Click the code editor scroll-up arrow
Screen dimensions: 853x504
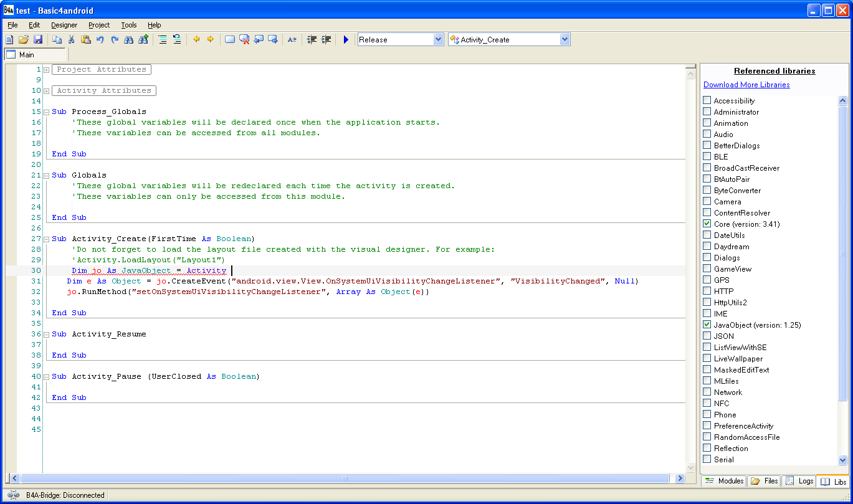point(690,74)
